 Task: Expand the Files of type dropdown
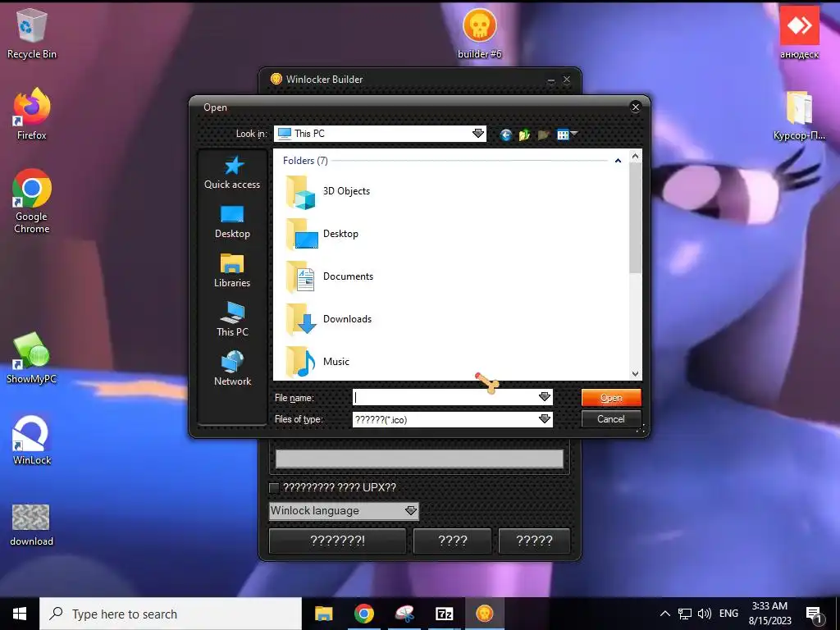(545, 419)
